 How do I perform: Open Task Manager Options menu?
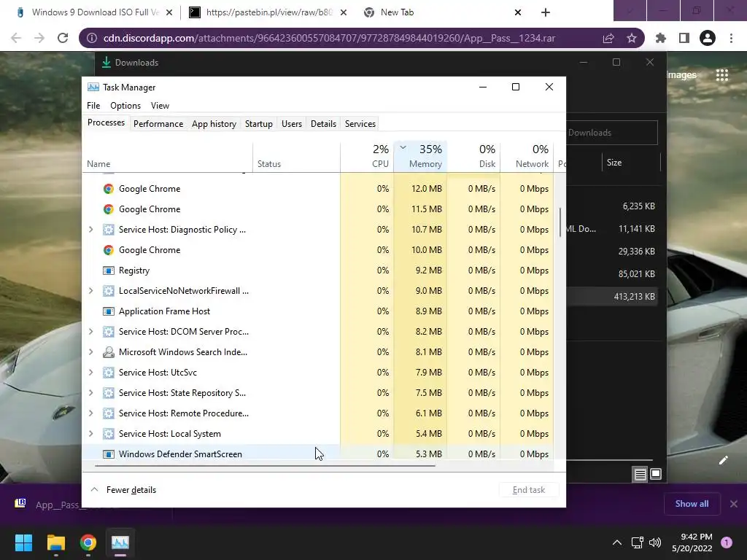tap(125, 106)
